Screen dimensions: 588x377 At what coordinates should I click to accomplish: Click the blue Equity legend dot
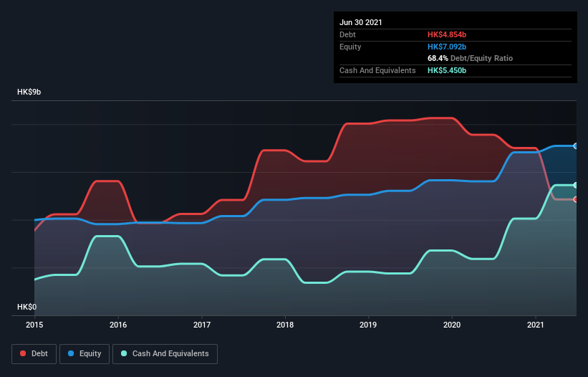coord(71,353)
